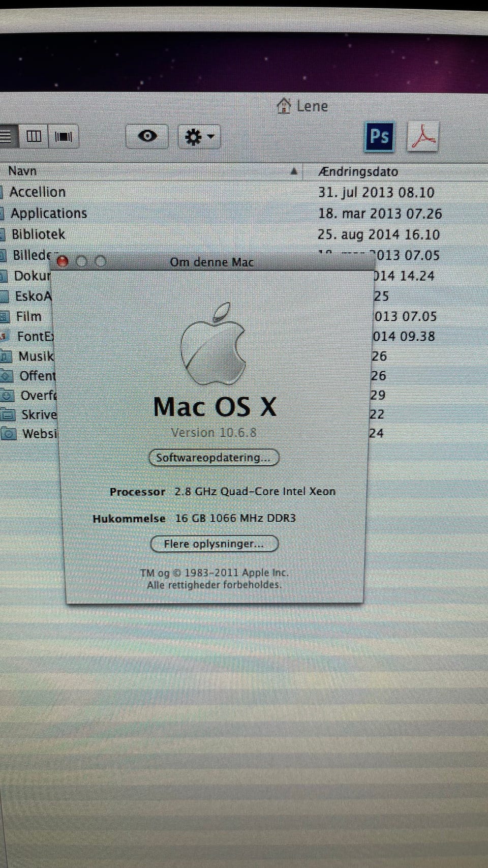
Task: Open Quick Look eye button
Action: (x=147, y=136)
